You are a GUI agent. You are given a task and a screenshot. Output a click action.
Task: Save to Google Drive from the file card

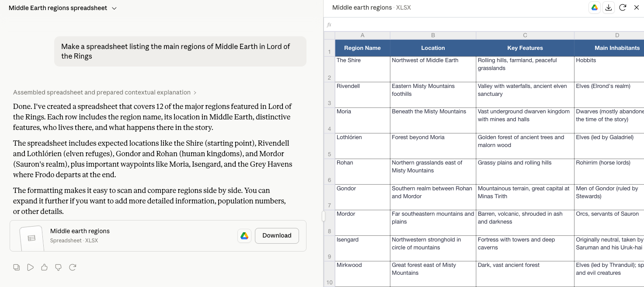tap(244, 235)
